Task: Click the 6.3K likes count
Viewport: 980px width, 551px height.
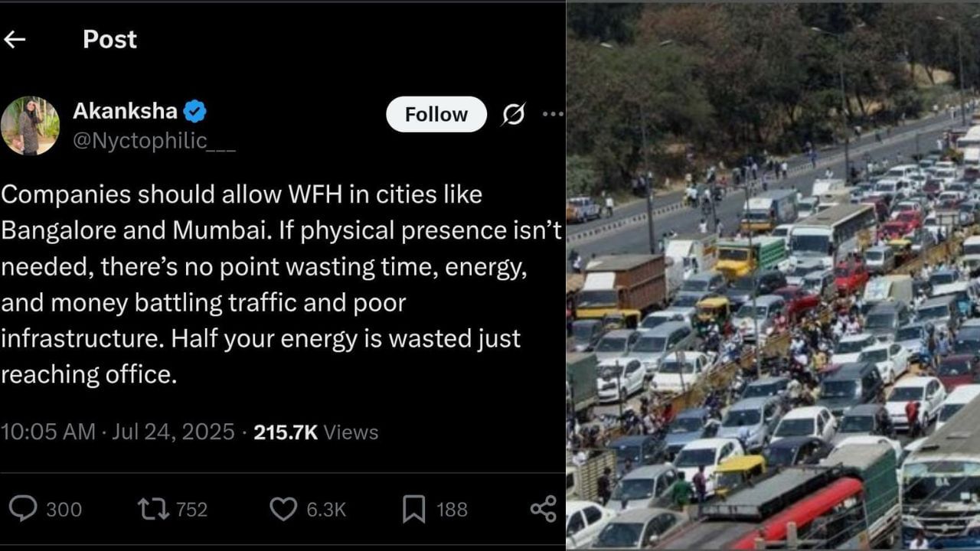Action: click(326, 510)
